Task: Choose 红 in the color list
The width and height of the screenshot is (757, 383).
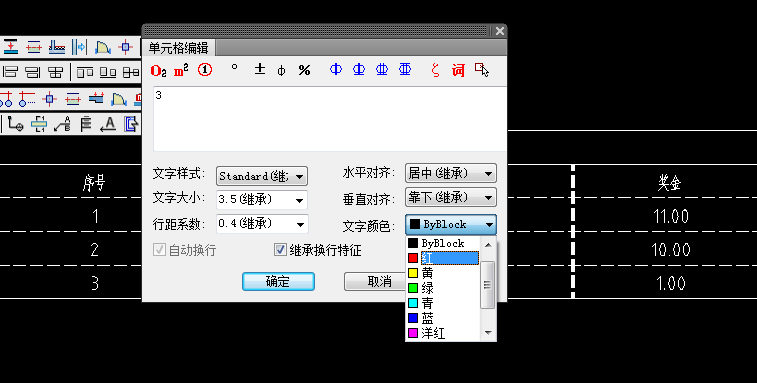Action: tap(443, 258)
